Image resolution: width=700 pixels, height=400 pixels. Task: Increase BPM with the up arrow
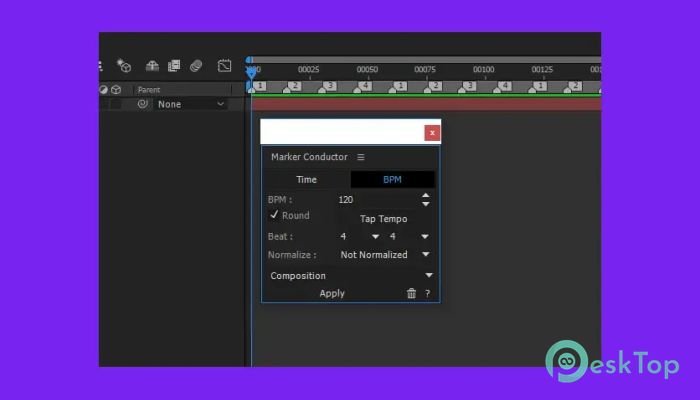click(426, 196)
